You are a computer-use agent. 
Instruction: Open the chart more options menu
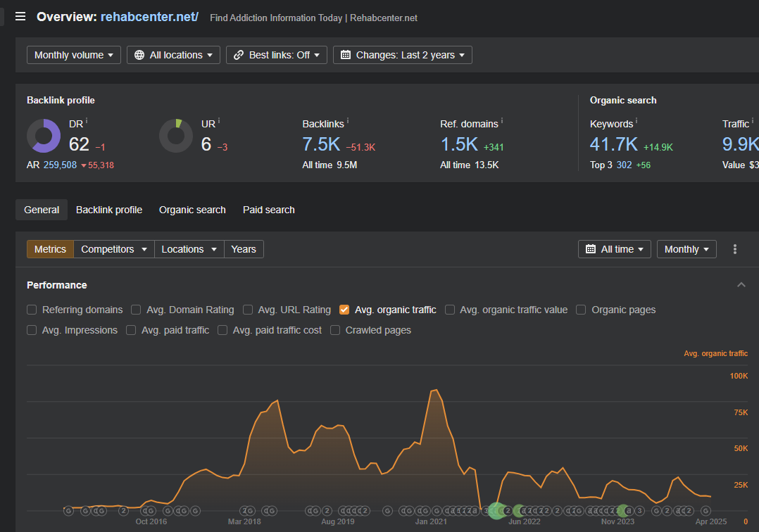[x=735, y=249]
